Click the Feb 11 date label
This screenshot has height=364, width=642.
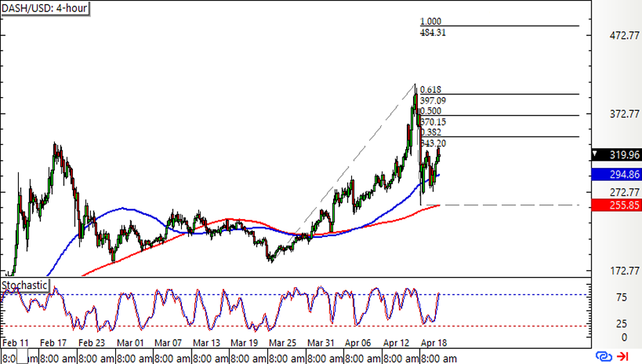[15, 343]
